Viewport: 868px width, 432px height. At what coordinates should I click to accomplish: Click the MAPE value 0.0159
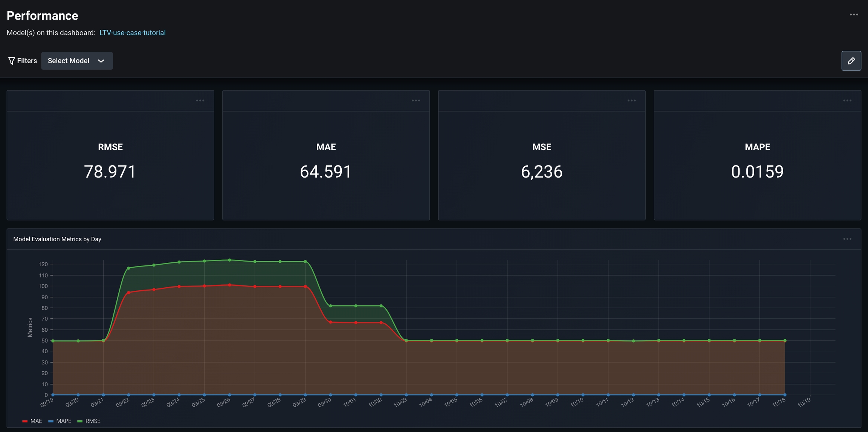(x=757, y=172)
